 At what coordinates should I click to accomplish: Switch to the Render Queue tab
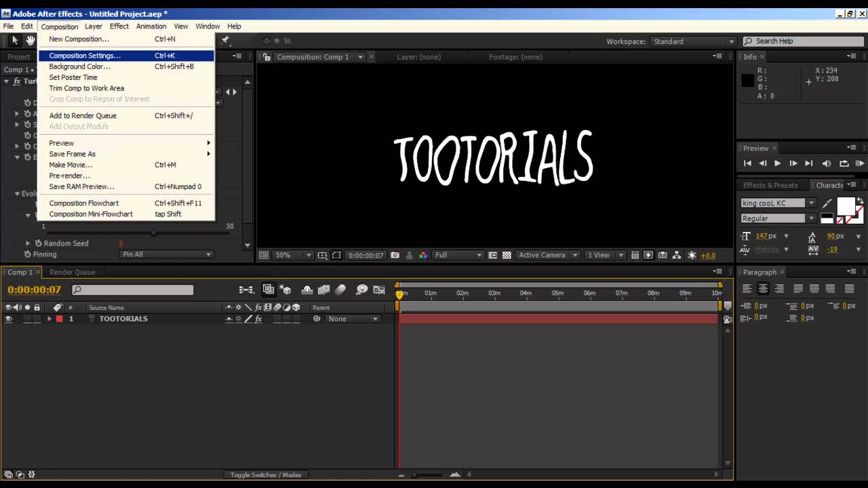[x=72, y=272]
